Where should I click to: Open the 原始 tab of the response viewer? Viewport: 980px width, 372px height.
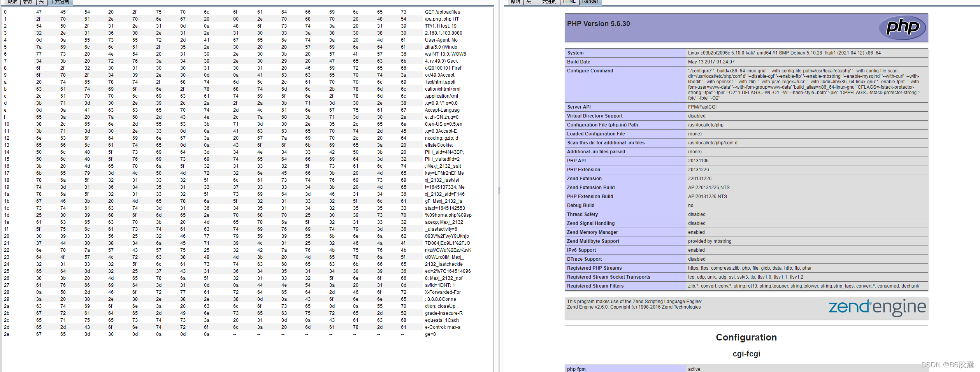point(515,2)
